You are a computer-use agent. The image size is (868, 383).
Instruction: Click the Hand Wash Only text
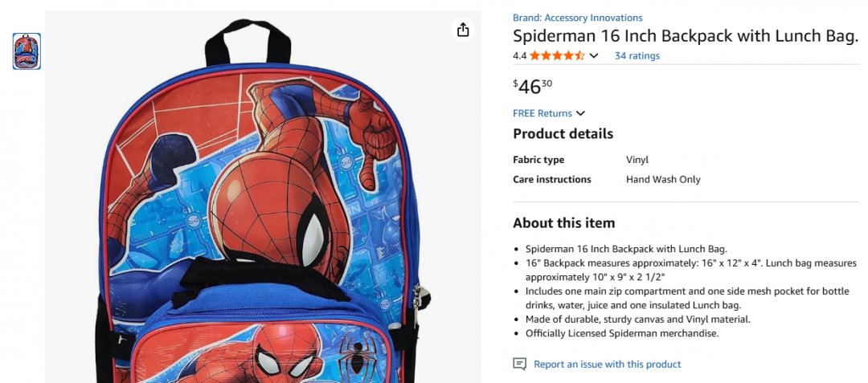(x=663, y=180)
